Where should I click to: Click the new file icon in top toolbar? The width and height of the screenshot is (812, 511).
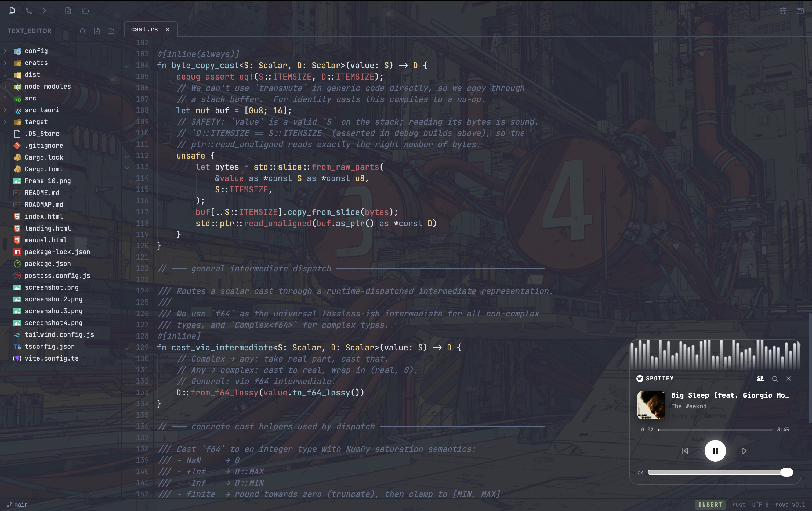[x=68, y=11]
